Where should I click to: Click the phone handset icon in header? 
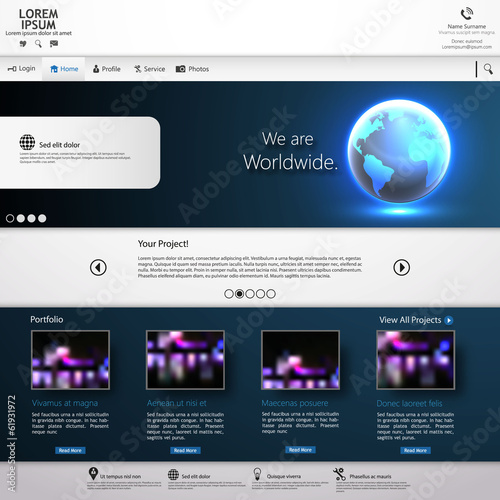tap(467, 13)
